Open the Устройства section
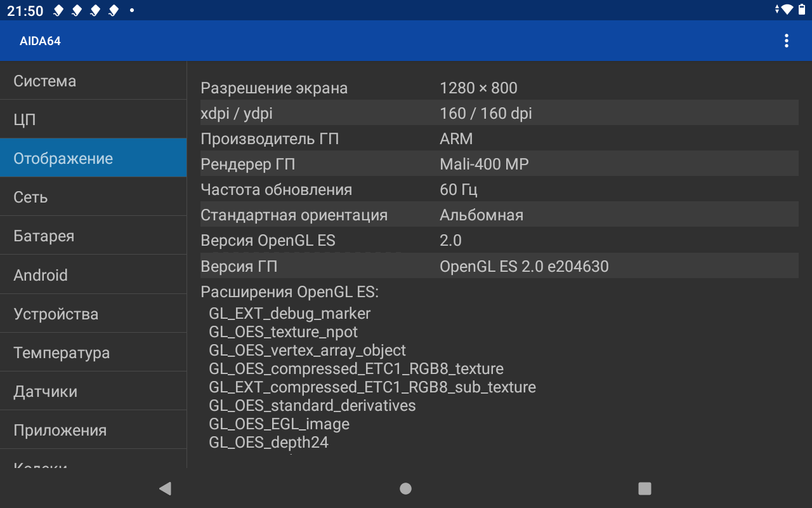 click(93, 314)
